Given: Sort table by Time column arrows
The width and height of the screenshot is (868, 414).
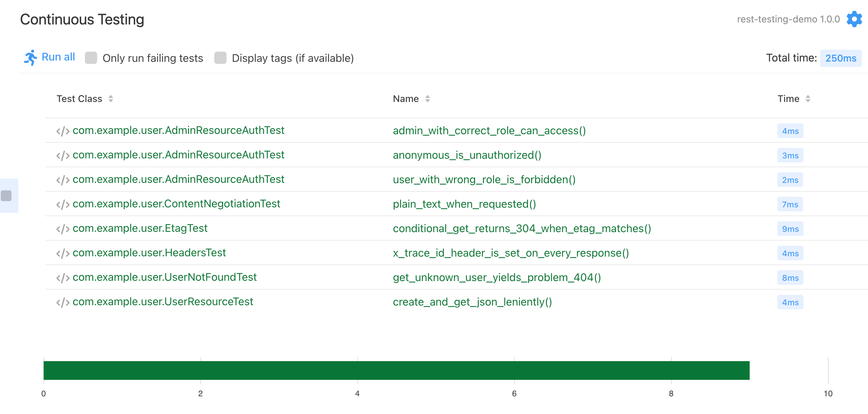Looking at the screenshot, I should click(x=808, y=99).
